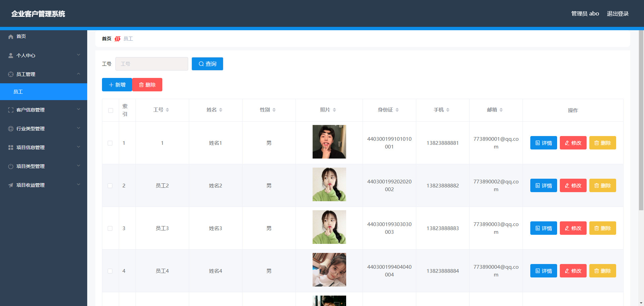
Task: Tick the select-all checkbox in table header
Action: [x=111, y=111]
